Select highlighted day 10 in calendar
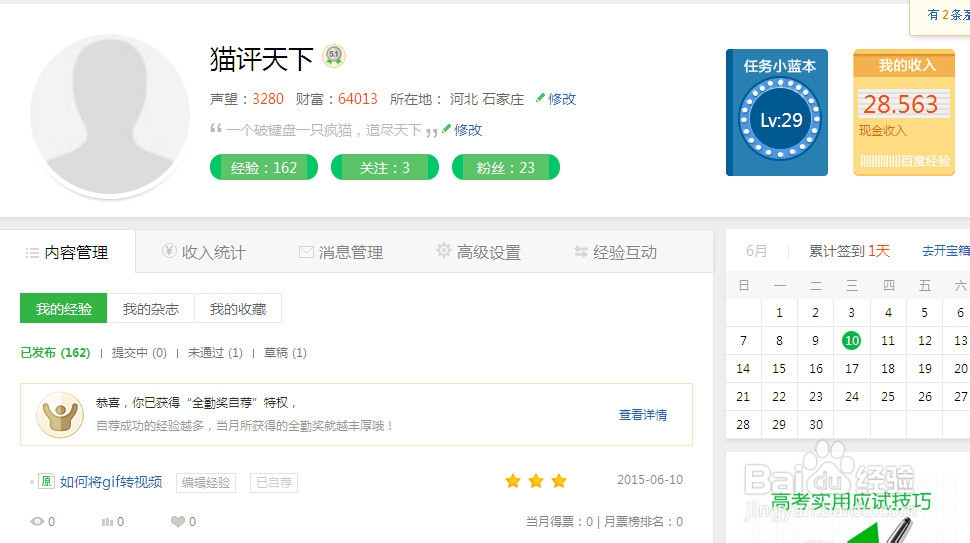 (852, 340)
